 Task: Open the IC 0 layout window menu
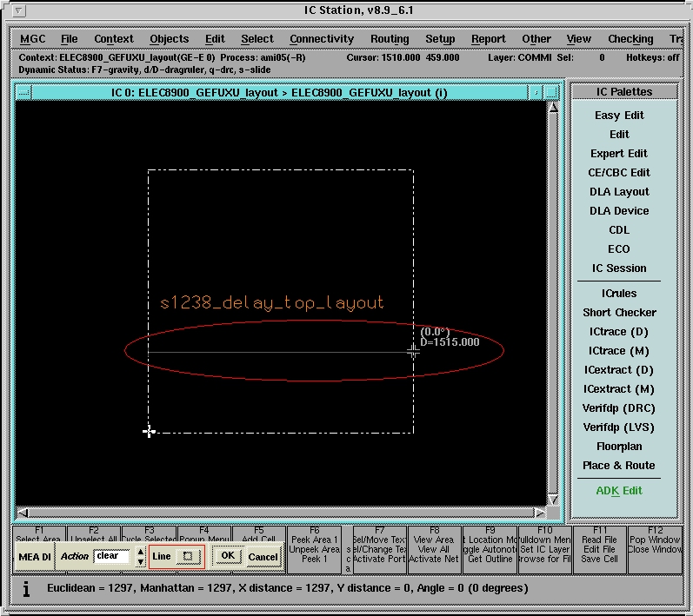pos(23,92)
